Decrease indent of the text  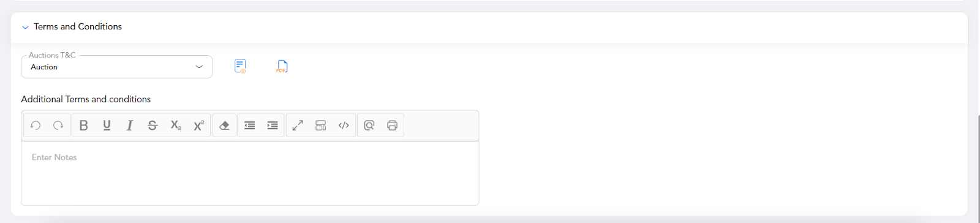250,126
